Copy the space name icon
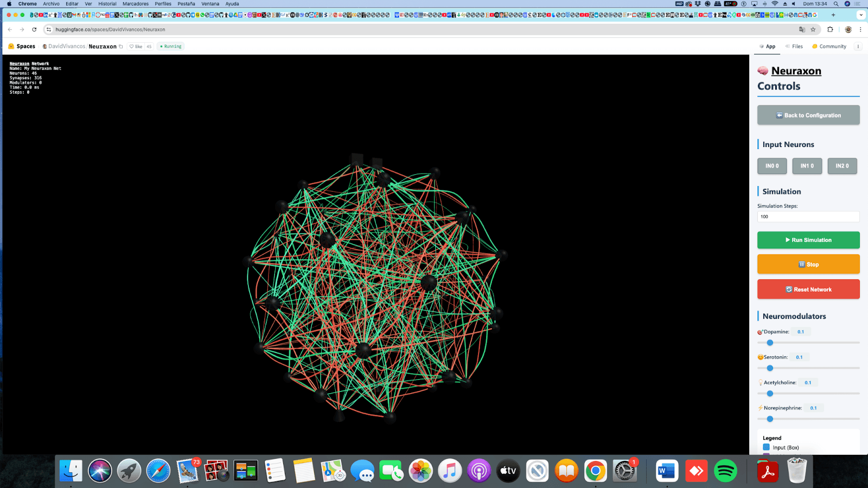868x488 pixels. (121, 47)
